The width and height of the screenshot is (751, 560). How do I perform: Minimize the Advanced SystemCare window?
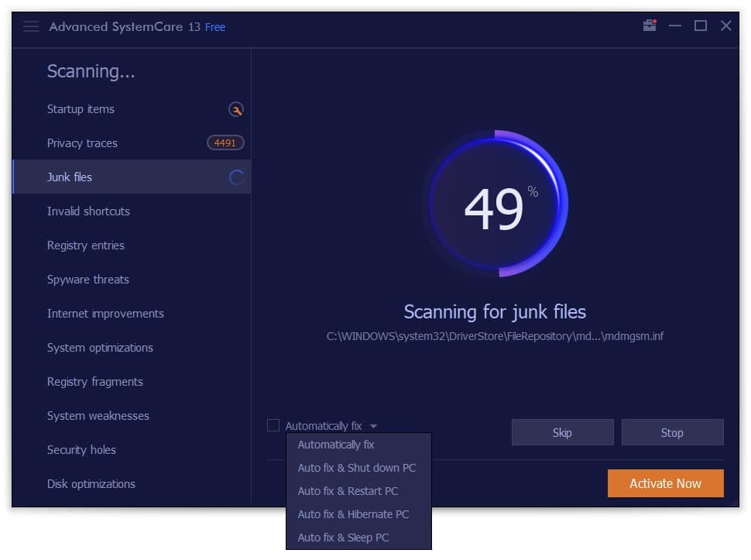click(675, 26)
